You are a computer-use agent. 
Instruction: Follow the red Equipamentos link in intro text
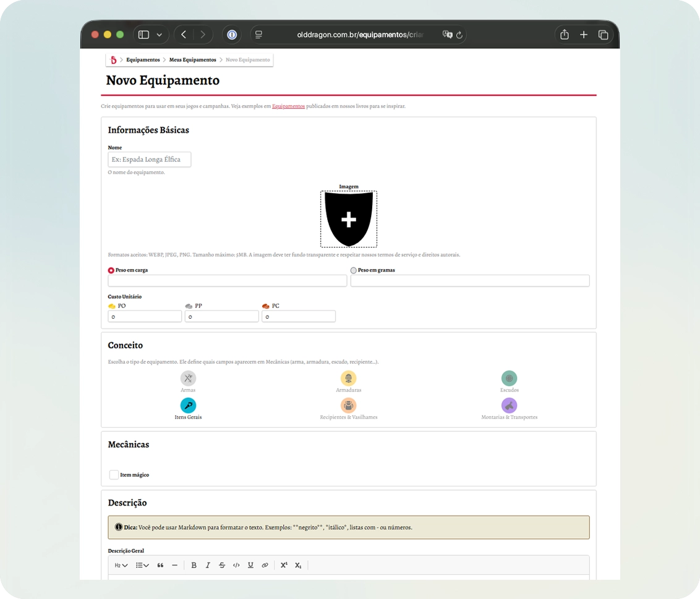[x=288, y=106]
